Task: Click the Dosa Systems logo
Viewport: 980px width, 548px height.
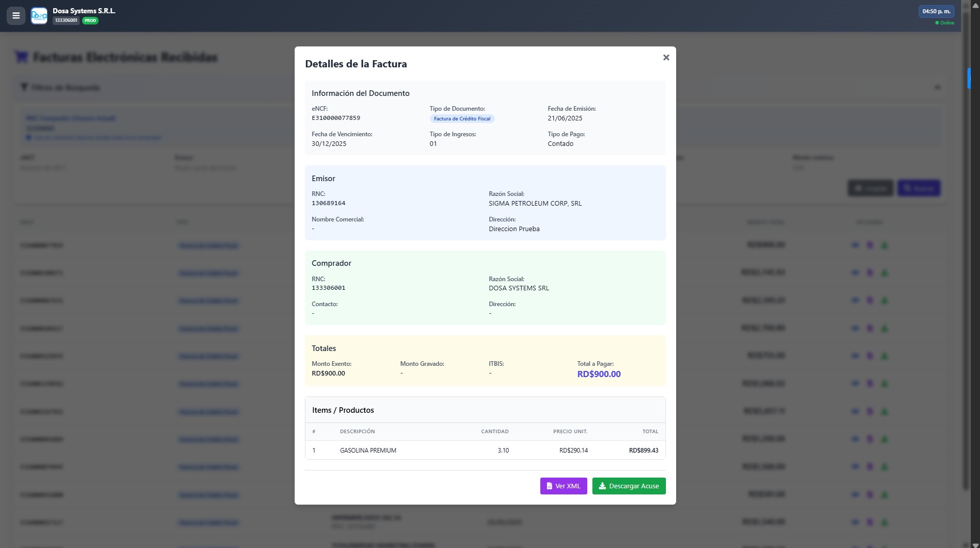Action: point(39,16)
